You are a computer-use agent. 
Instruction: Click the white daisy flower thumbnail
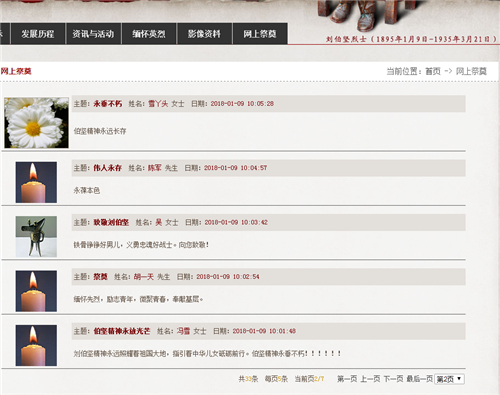36,123
